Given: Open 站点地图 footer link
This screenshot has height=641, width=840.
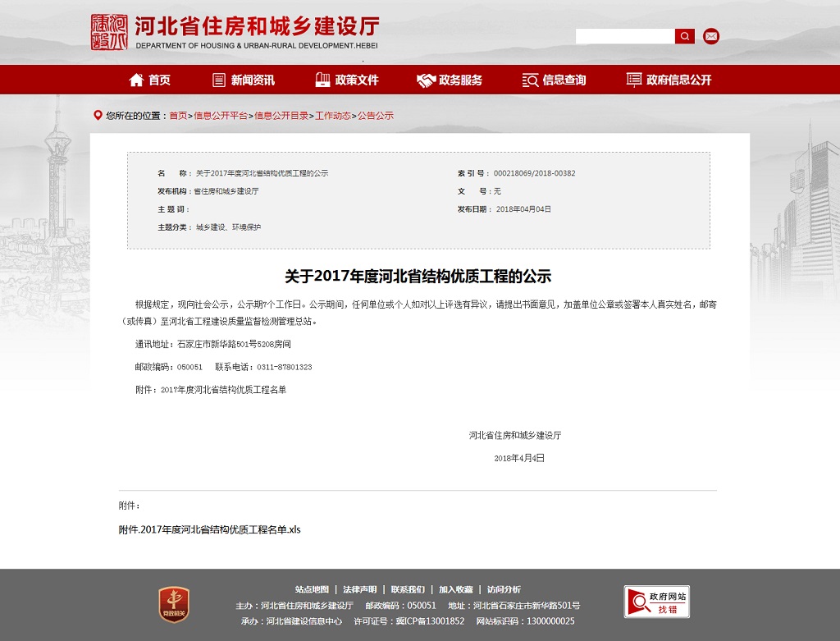Looking at the screenshot, I should tap(312, 589).
